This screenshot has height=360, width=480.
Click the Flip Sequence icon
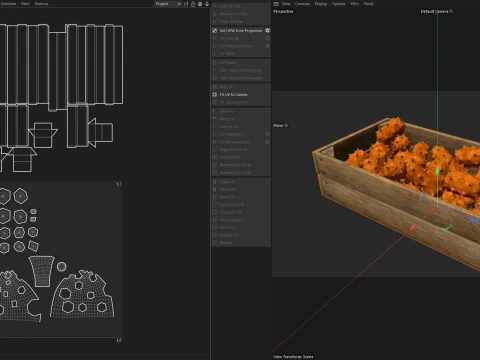click(215, 220)
